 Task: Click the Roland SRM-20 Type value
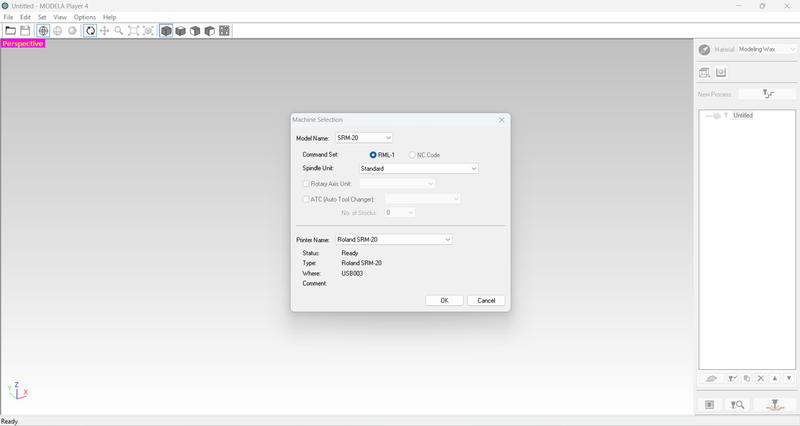click(x=361, y=263)
